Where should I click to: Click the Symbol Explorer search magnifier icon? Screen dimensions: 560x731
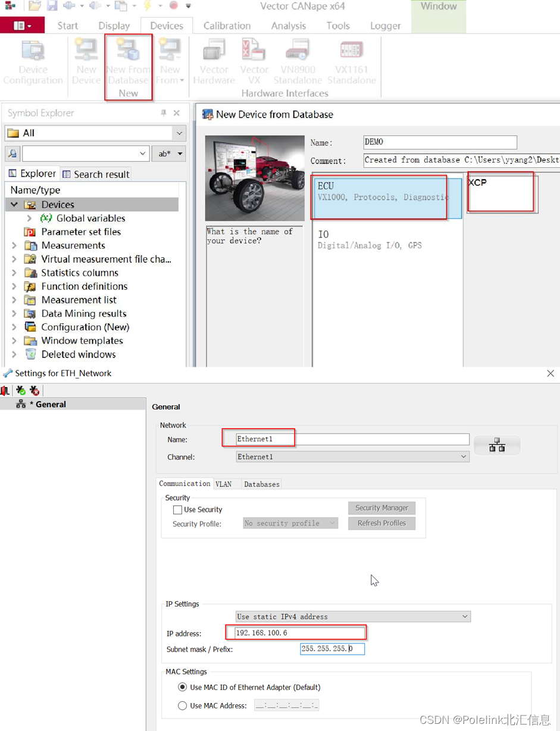click(13, 154)
